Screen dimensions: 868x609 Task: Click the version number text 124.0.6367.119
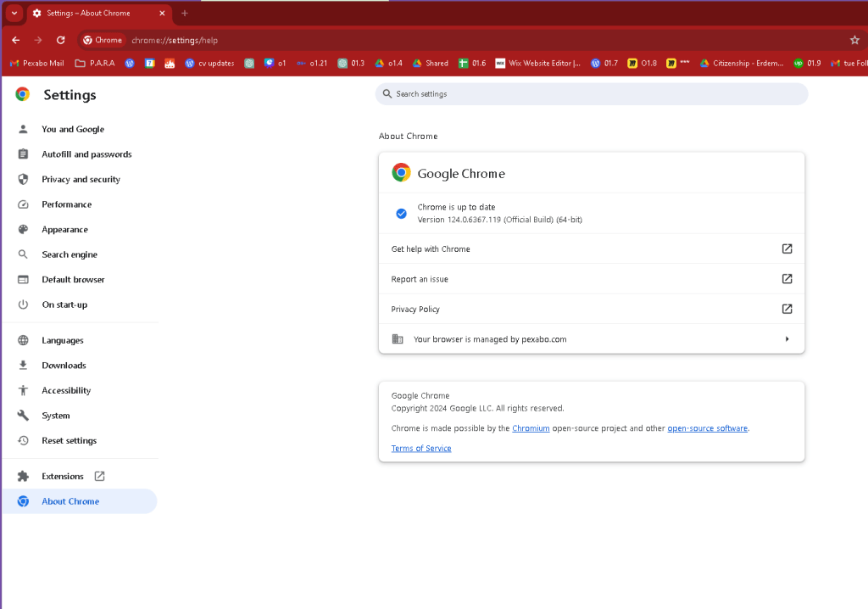tap(474, 220)
